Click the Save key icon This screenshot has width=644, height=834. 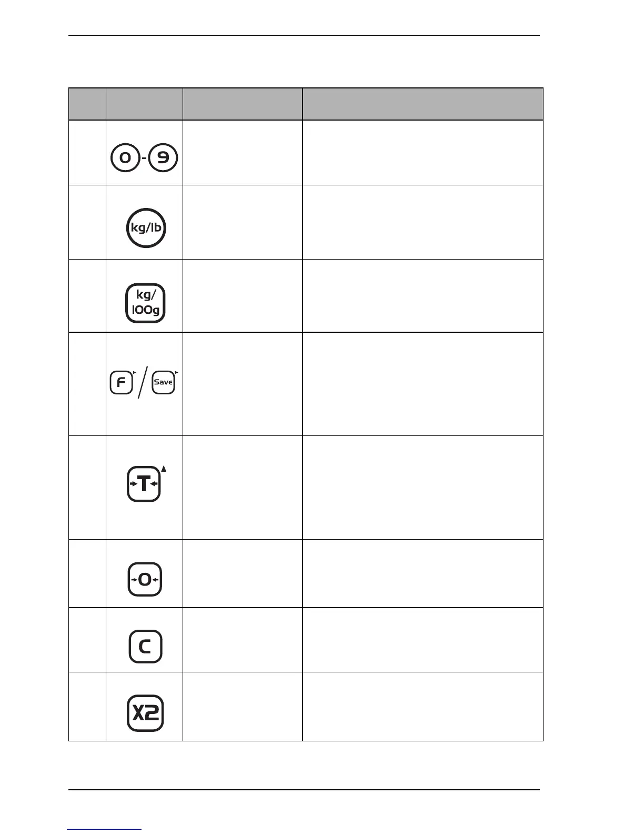point(163,382)
